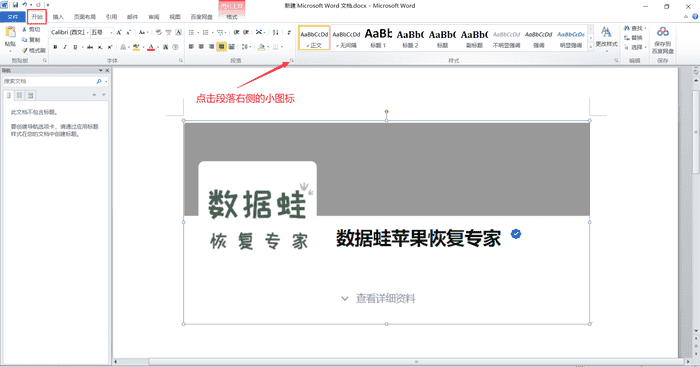Open the Font dialog launcher
This screenshot has width=700, height=367.
coord(180,60)
